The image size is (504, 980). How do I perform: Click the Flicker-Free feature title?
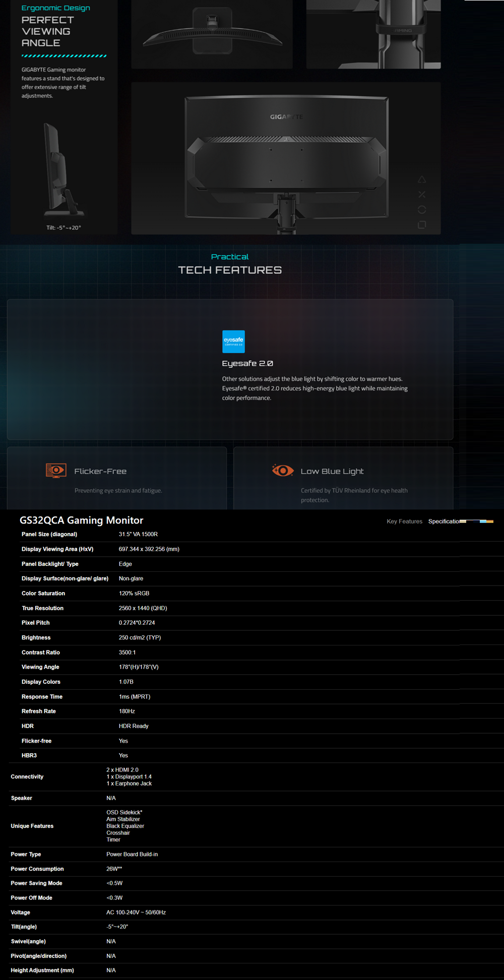100,471
